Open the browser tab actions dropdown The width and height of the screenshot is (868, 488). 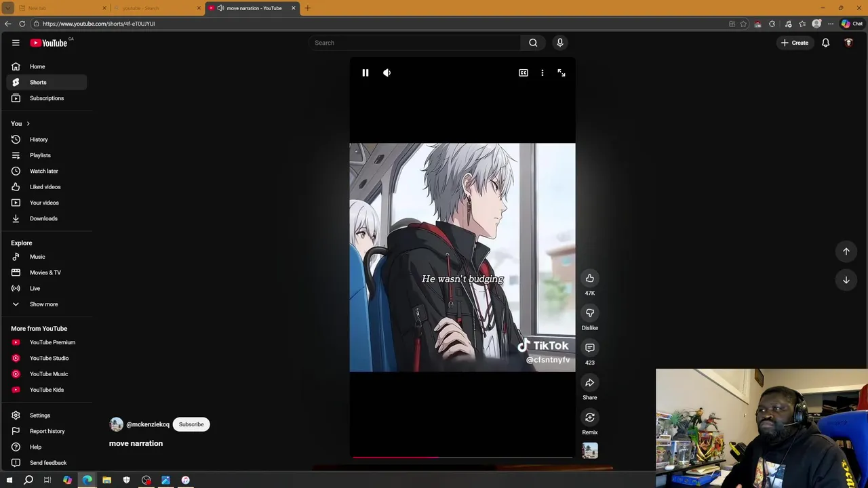(7, 8)
